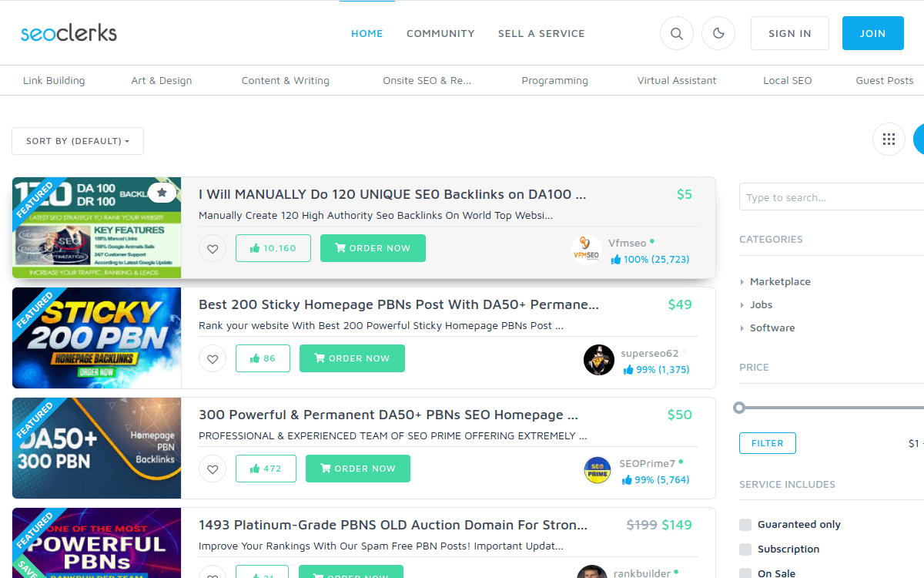Select the Link Building category tab
Screen dimensions: 924x578
54,80
